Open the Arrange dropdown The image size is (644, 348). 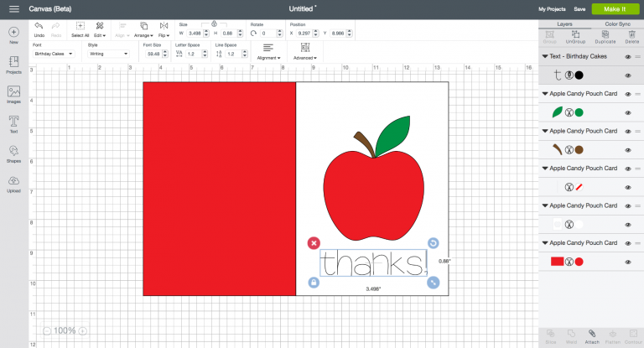point(143,29)
